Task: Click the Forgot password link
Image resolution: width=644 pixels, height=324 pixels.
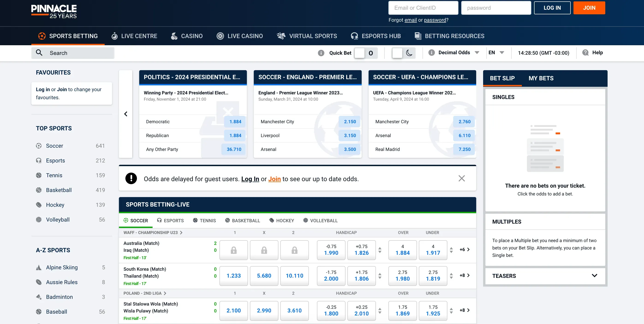Action: click(x=435, y=20)
